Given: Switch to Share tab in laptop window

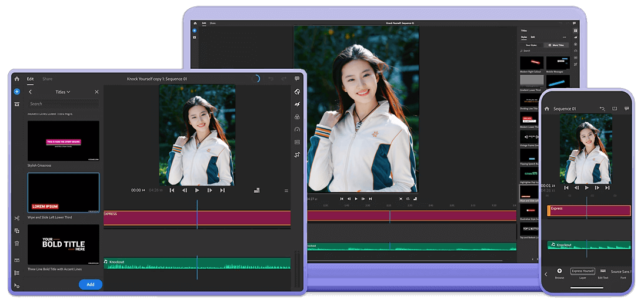Looking at the screenshot, I should (x=213, y=23).
